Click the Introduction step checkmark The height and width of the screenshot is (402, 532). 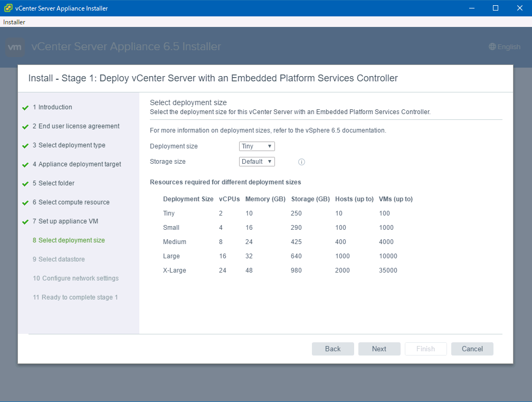[x=25, y=108]
